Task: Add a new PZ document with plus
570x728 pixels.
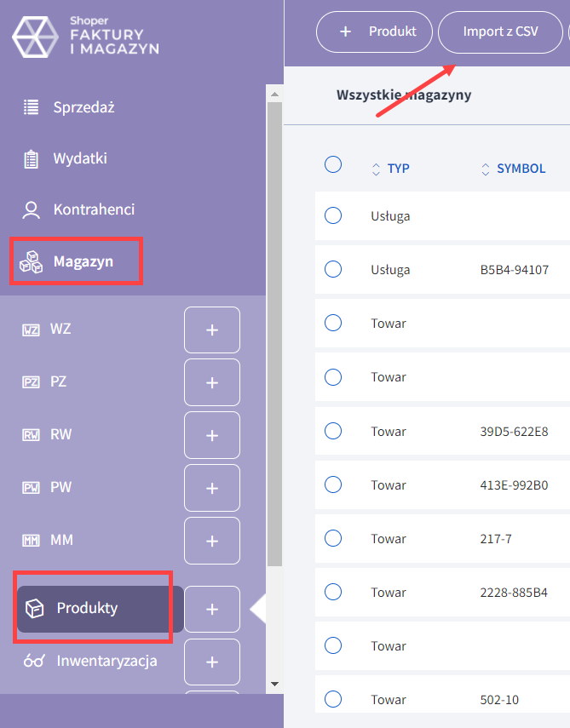Action: (x=212, y=382)
